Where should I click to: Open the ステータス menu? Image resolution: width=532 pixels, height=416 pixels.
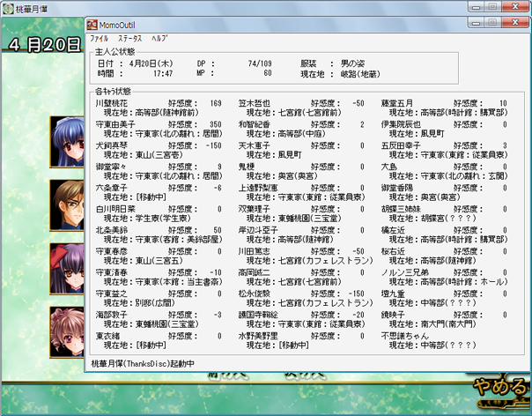(x=129, y=41)
